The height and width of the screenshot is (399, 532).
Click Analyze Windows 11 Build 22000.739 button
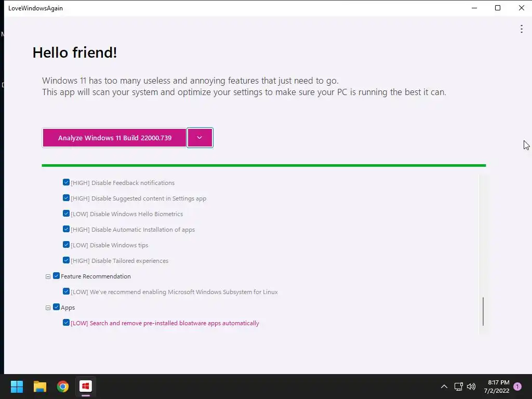[114, 138]
